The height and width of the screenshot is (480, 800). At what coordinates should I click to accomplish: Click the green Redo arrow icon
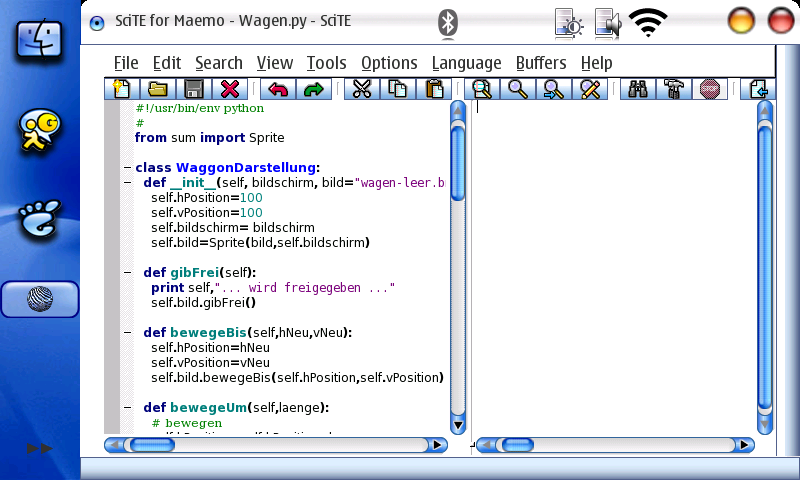(313, 89)
